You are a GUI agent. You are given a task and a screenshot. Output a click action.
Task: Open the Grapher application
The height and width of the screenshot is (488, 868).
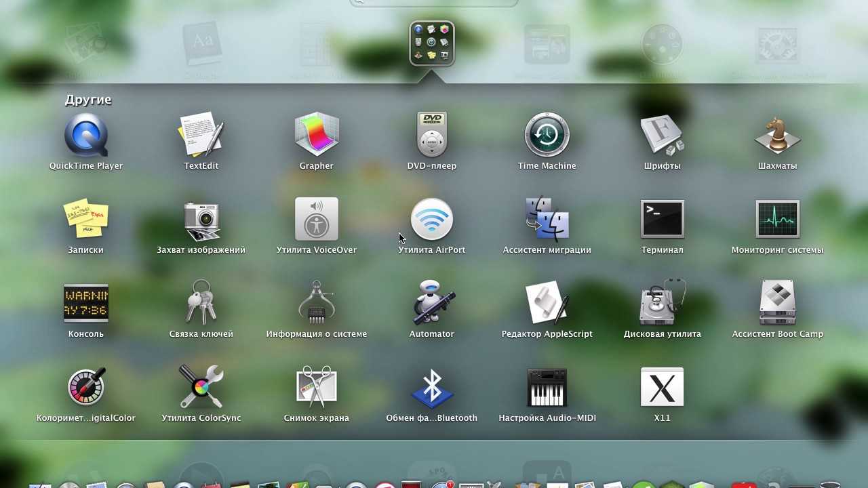click(x=317, y=135)
